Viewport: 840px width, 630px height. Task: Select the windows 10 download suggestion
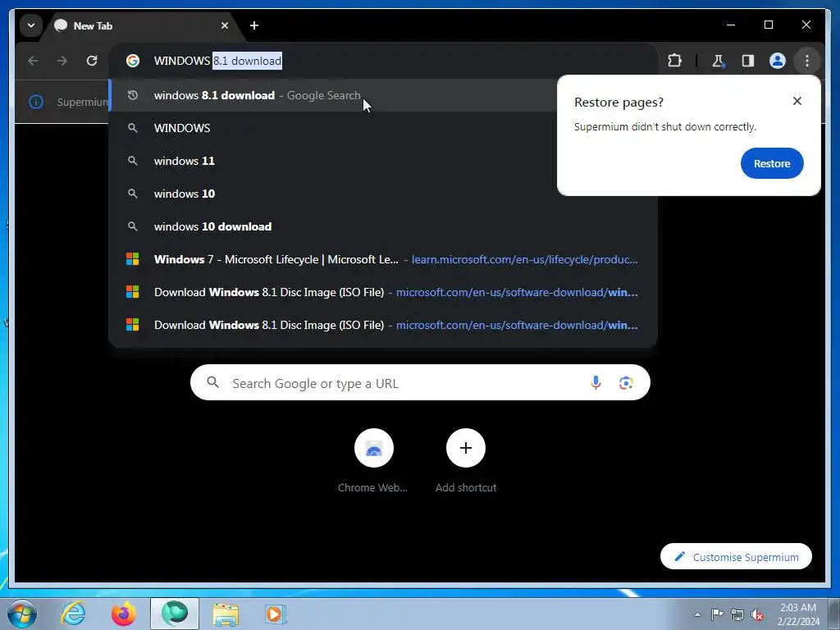383,226
